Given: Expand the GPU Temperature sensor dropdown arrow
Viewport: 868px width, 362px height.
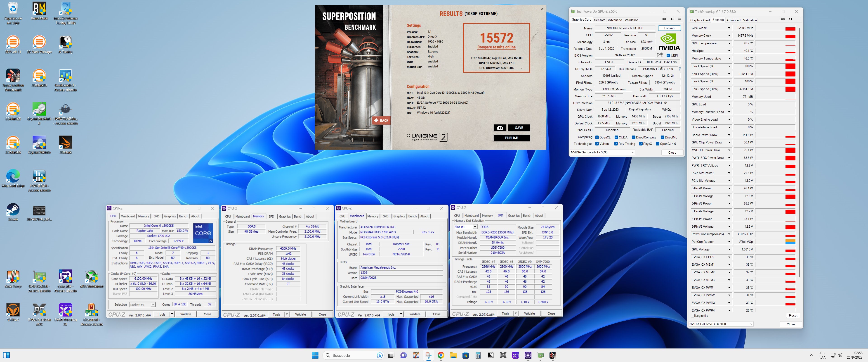Looking at the screenshot, I should pos(729,43).
